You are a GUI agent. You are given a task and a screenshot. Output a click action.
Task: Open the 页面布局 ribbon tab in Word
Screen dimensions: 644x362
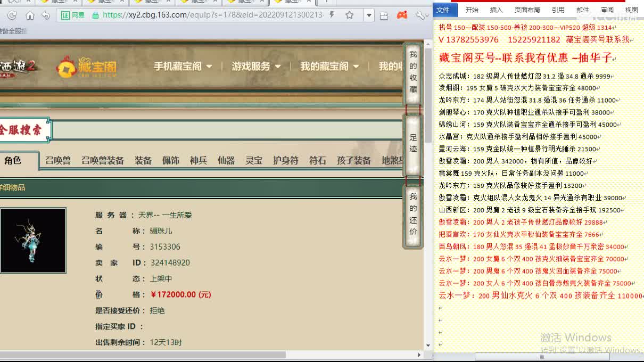[527, 10]
